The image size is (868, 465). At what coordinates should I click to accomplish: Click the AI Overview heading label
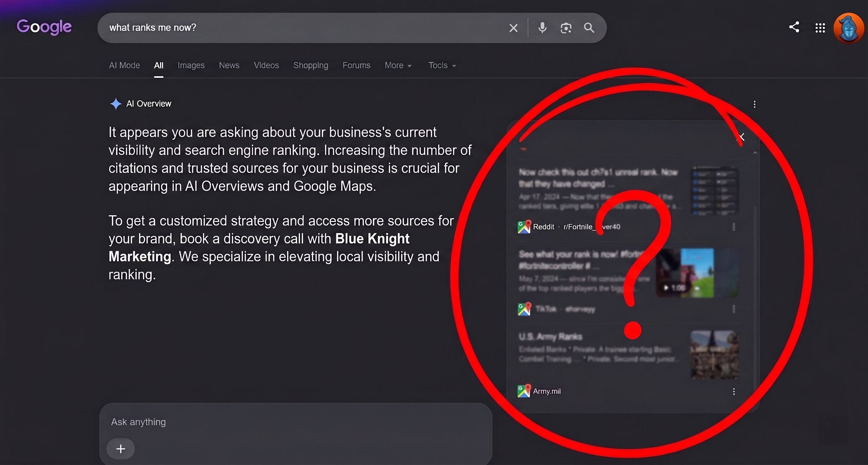click(x=149, y=104)
